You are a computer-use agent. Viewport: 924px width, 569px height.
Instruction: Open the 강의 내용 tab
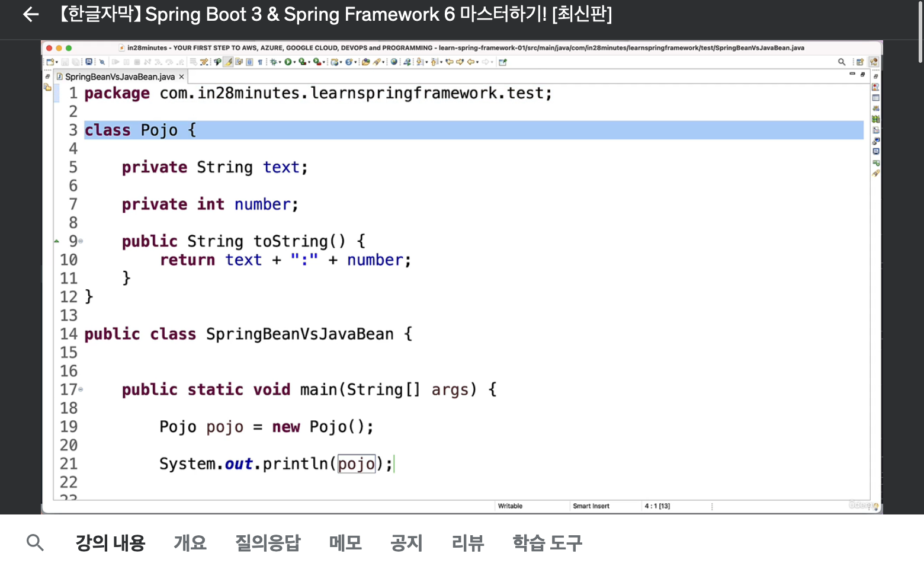tap(110, 542)
